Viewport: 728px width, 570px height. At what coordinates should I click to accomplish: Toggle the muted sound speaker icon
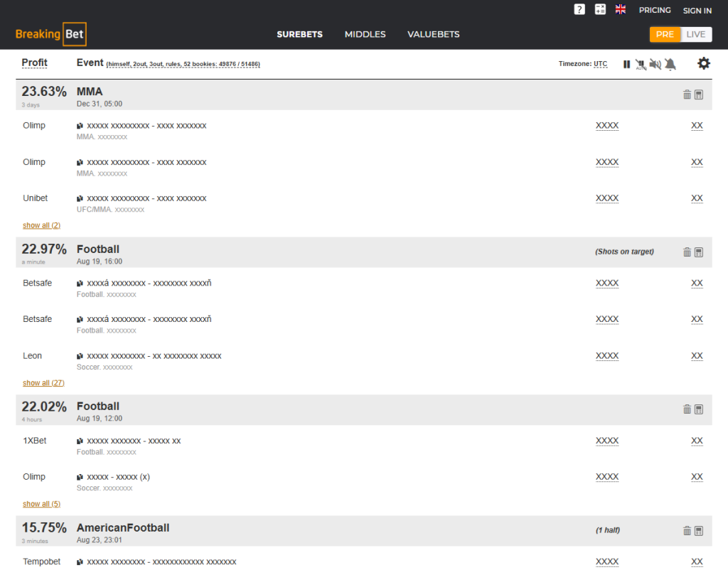coord(655,64)
